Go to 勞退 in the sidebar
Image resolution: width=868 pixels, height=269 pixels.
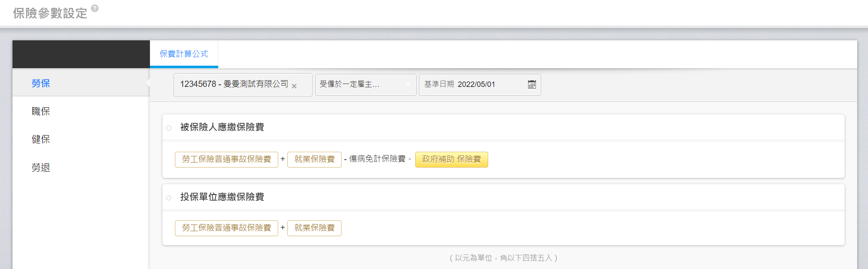click(x=41, y=168)
